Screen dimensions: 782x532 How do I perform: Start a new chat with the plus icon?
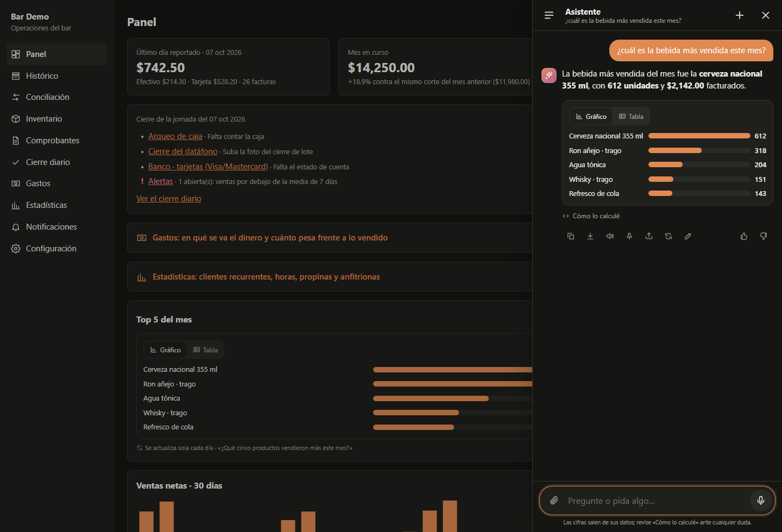pos(740,15)
